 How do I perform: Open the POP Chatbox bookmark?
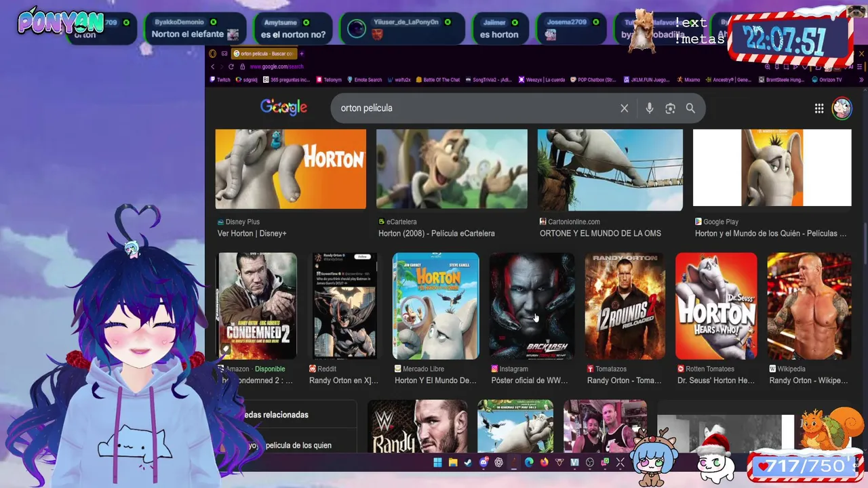pos(593,80)
